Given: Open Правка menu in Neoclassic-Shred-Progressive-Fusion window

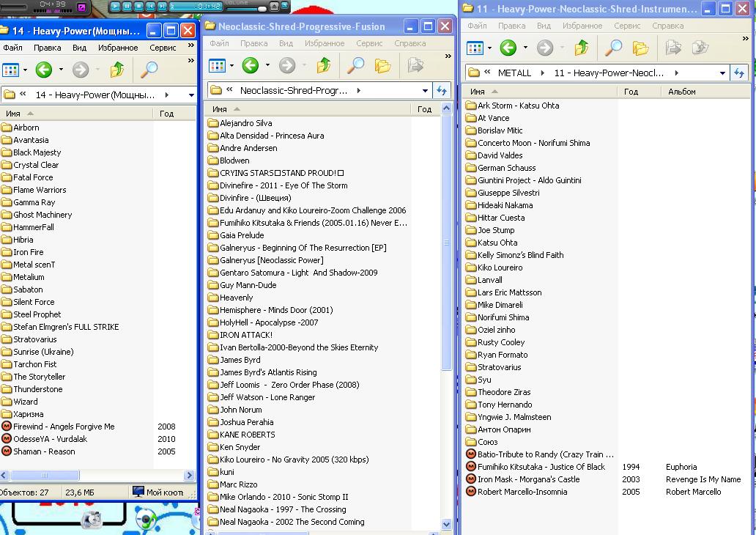Looking at the screenshot, I should [x=253, y=43].
